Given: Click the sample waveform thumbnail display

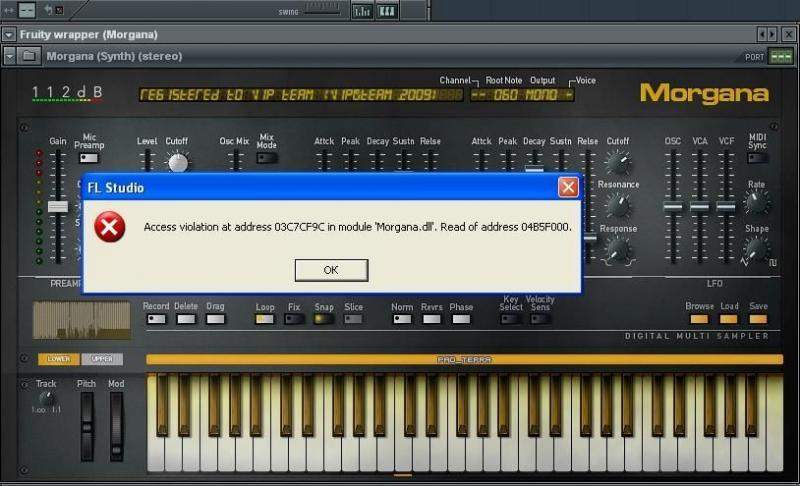Looking at the screenshot, I should coord(82,320).
